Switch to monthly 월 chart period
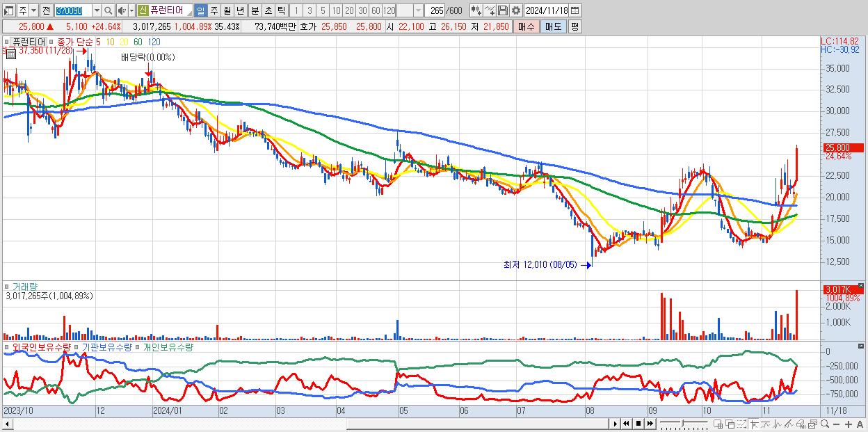 (227, 10)
